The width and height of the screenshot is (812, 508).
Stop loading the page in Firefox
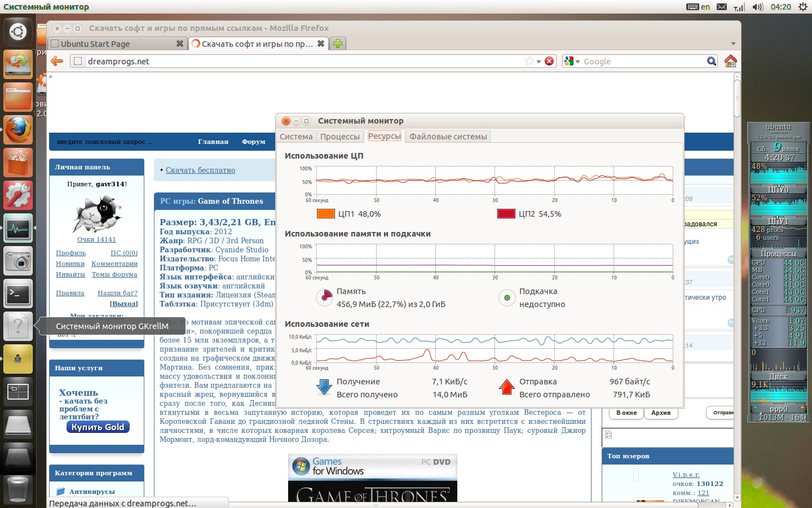549,61
